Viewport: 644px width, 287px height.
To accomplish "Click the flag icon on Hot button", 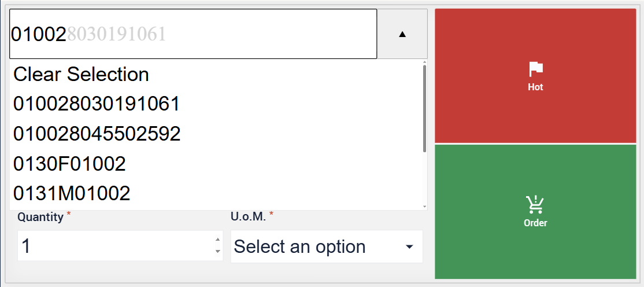I will pyautogui.click(x=536, y=69).
